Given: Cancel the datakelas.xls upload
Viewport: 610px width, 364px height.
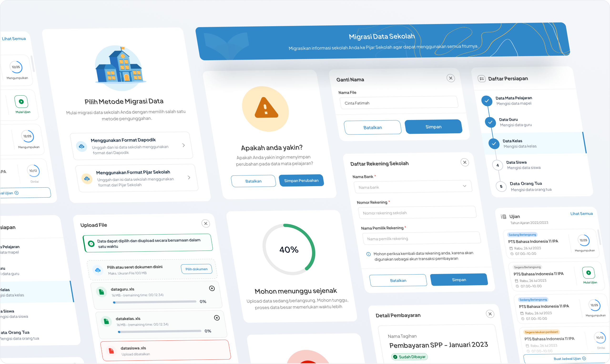Looking at the screenshot, I should tap(217, 318).
